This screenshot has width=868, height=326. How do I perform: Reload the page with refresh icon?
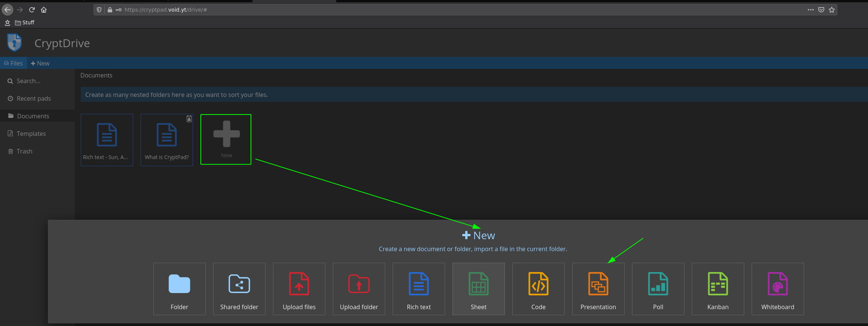coord(32,10)
